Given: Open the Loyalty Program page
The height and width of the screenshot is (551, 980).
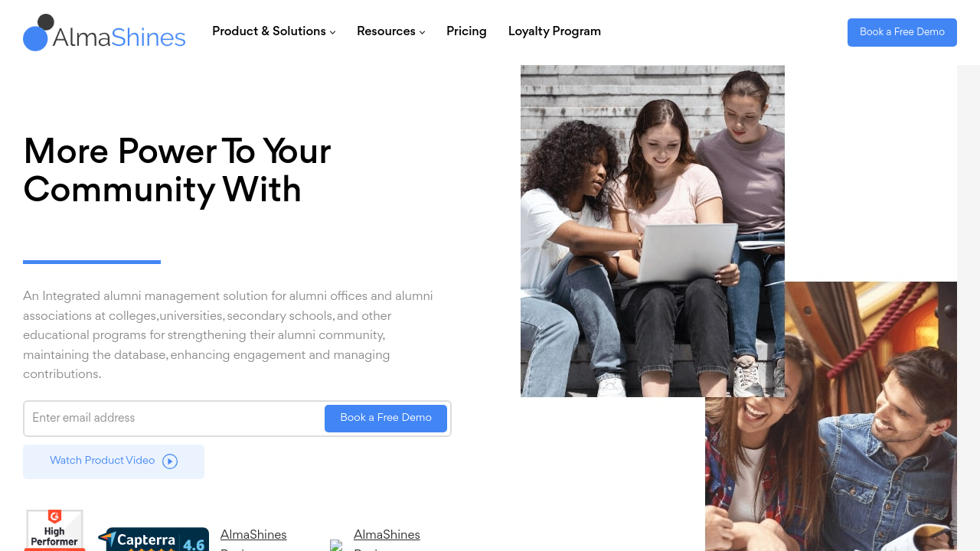Looking at the screenshot, I should point(554,31).
